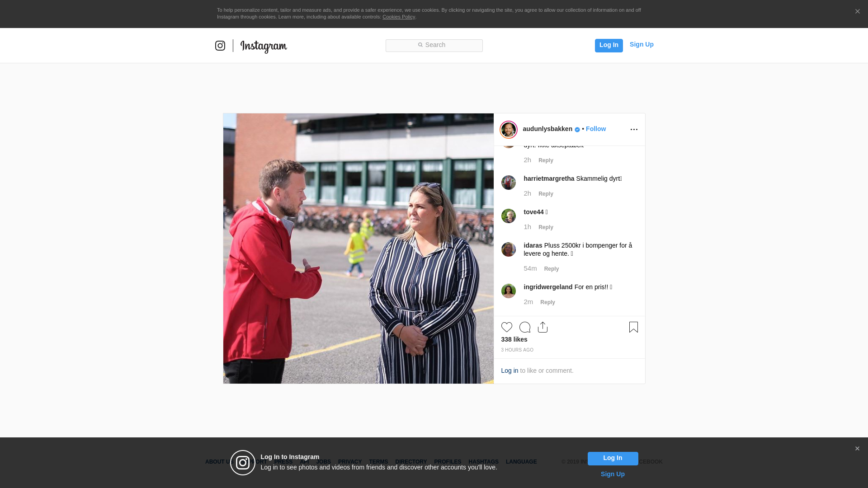Viewport: 868px width, 488px height.
Task: Open tove44's avatar picture
Action: (x=509, y=216)
